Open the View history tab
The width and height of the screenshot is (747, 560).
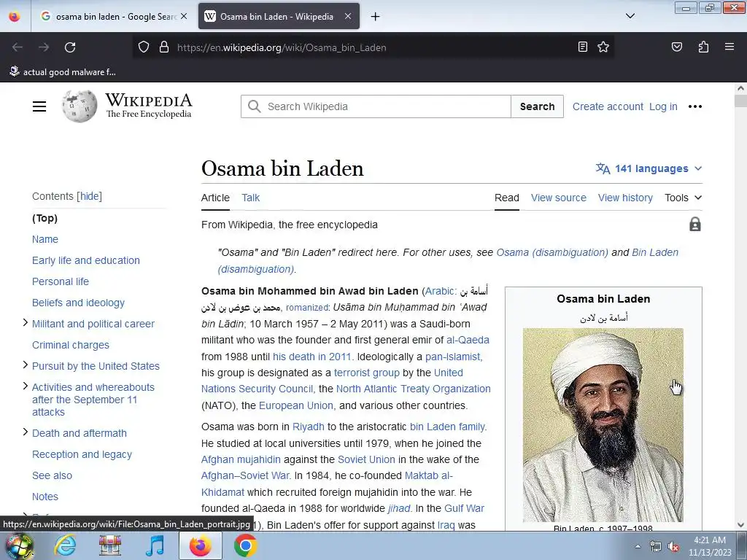click(625, 198)
